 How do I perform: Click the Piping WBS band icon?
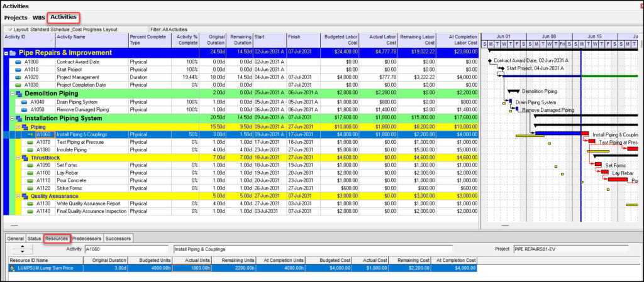tap(25, 127)
